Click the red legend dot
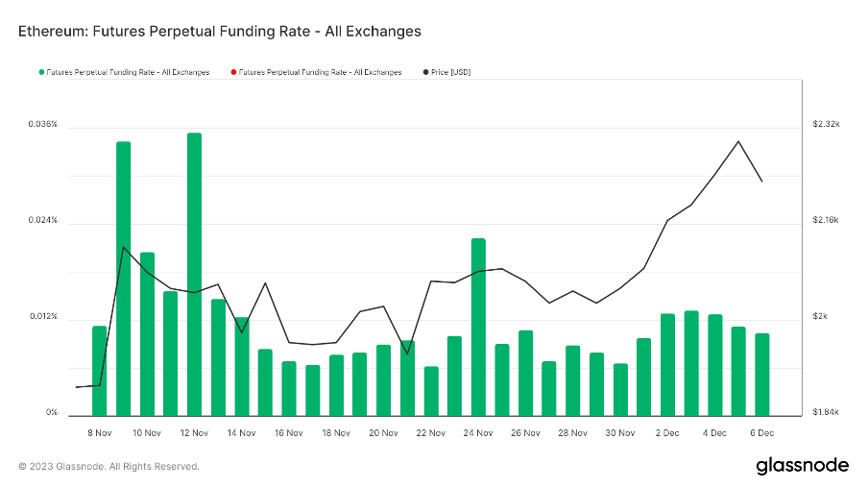The image size is (868, 488). (232, 72)
